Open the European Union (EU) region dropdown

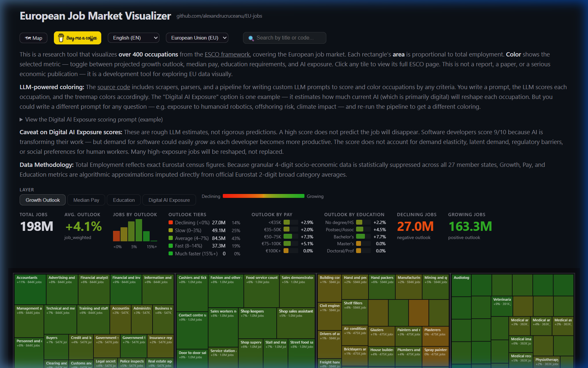click(197, 38)
